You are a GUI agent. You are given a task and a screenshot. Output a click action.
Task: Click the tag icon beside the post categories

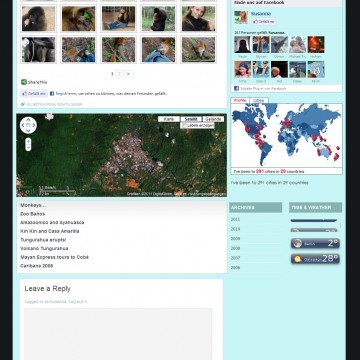point(23,104)
